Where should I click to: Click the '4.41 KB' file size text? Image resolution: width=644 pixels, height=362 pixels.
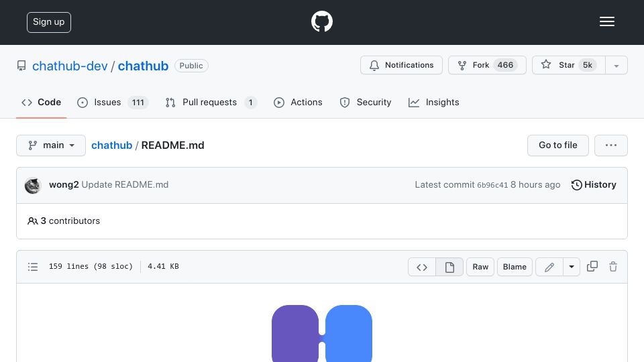pyautogui.click(x=163, y=266)
